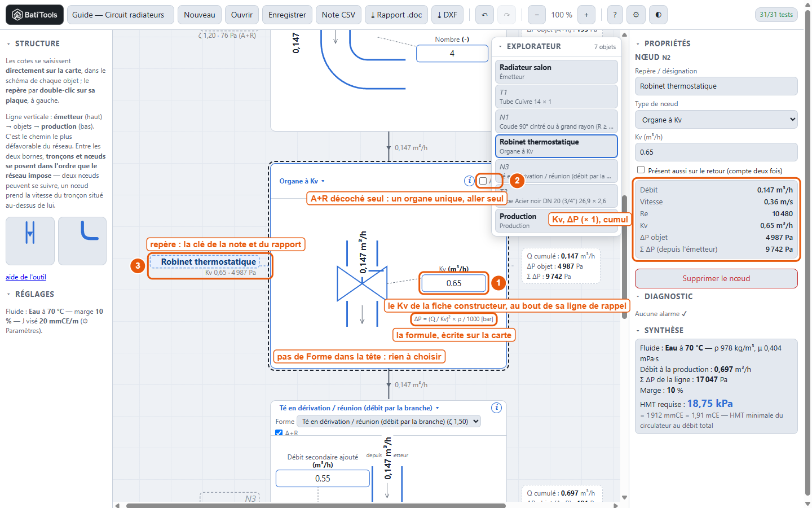Toggle the A+R checkbox on Organe à Kv card
The height and width of the screenshot is (508, 812).
(x=483, y=181)
